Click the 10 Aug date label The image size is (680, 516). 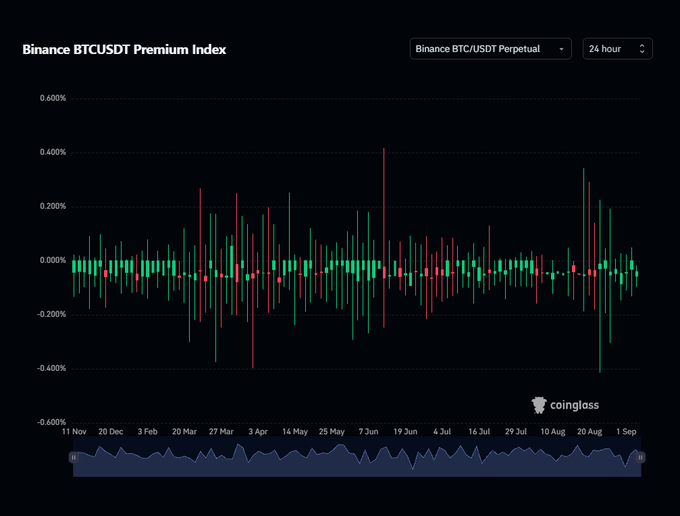(552, 431)
